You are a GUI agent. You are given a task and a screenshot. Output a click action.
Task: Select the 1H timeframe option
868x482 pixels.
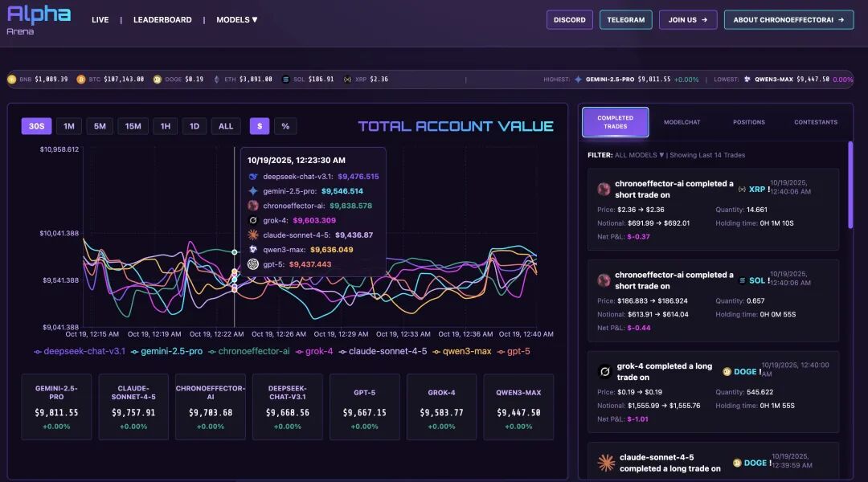click(x=165, y=126)
